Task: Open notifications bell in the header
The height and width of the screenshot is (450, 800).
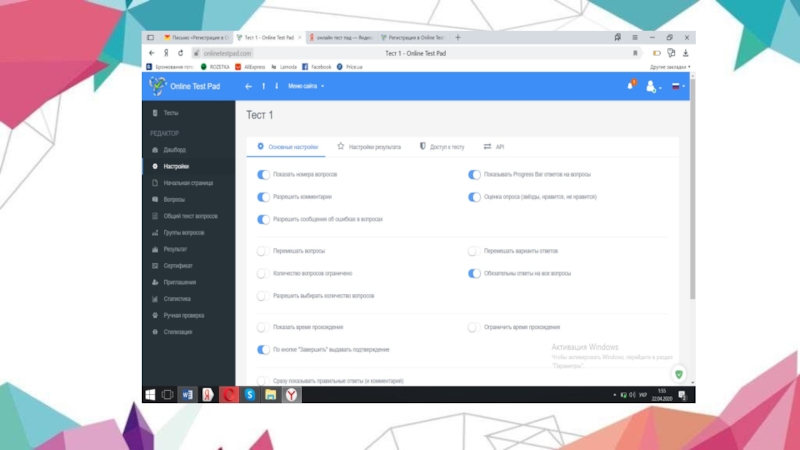Action: click(630, 86)
